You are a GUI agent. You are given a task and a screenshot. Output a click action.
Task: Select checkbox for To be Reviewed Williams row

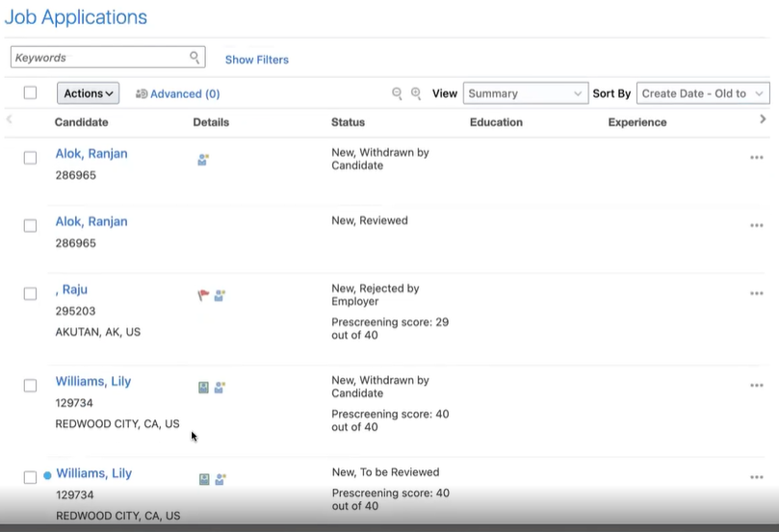point(30,477)
